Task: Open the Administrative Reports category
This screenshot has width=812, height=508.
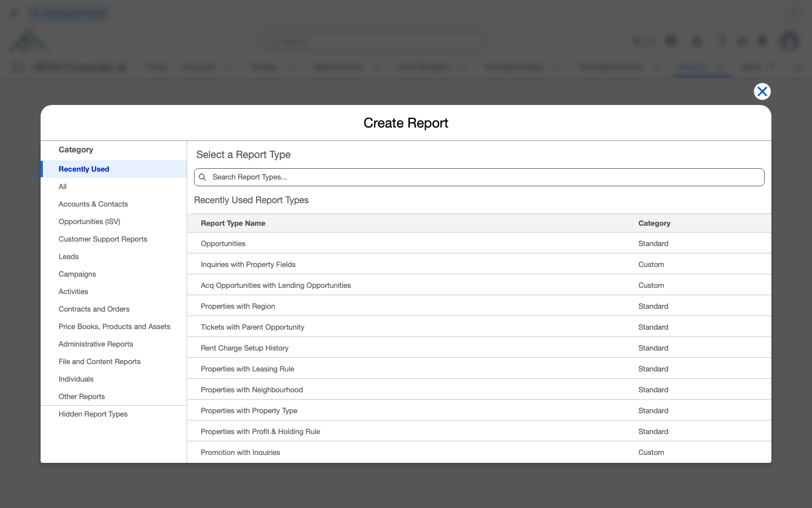Action: 114,344
